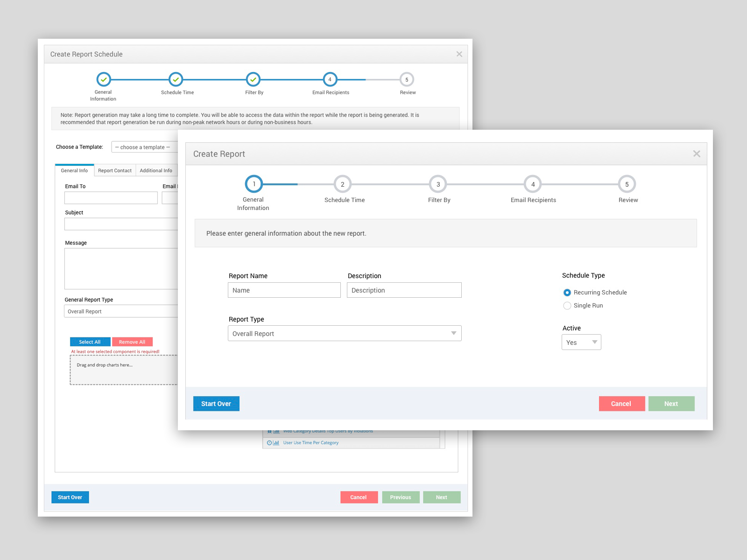Click the completed General Information checkmark step

(103, 79)
